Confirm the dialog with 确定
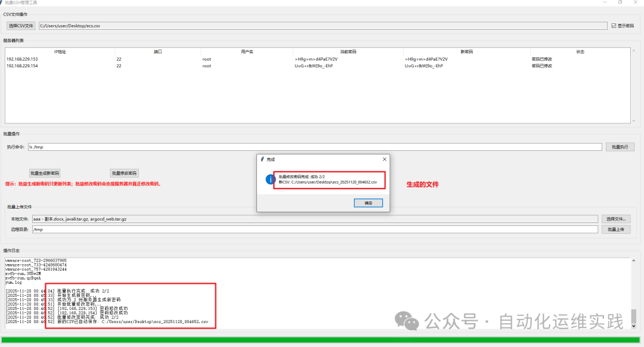The image size is (644, 347). [x=369, y=203]
